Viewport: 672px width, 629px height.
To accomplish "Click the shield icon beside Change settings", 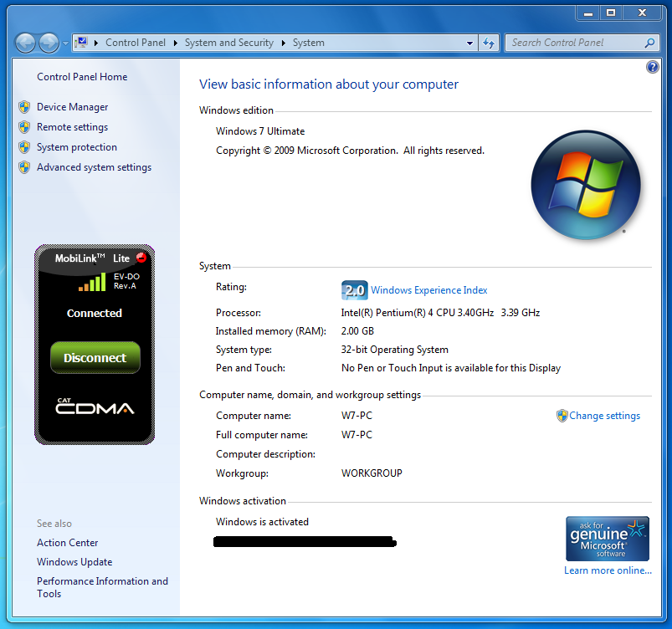I will click(x=562, y=416).
